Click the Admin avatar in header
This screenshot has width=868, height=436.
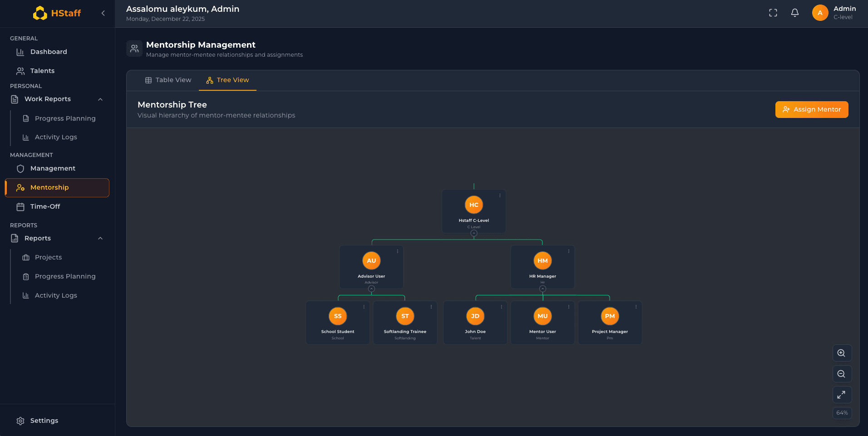(820, 13)
